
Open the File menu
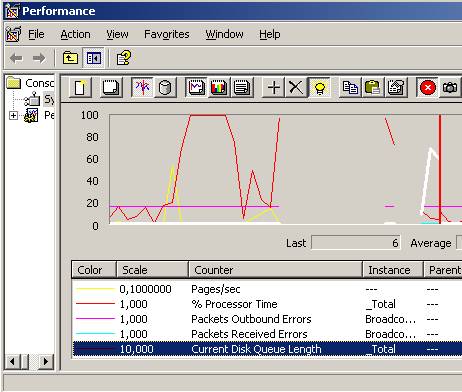click(x=36, y=34)
